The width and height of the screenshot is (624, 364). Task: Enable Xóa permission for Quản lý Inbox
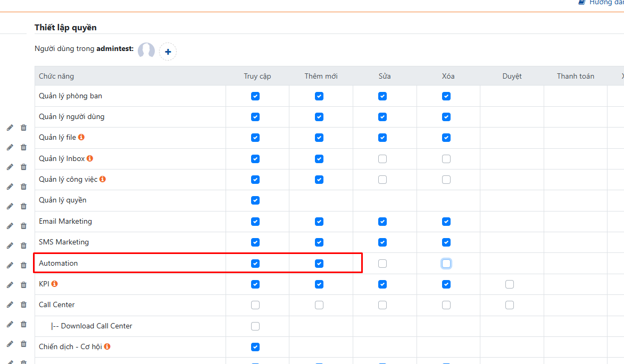[x=446, y=159]
